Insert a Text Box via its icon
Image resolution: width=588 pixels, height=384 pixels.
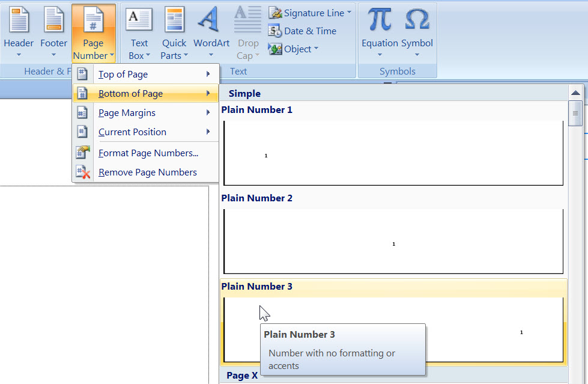click(x=139, y=19)
